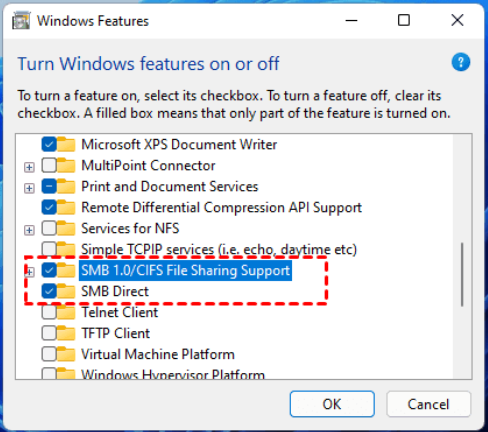This screenshot has height=432, width=488.
Task: Expand the Services for NFS node
Action: (29, 230)
